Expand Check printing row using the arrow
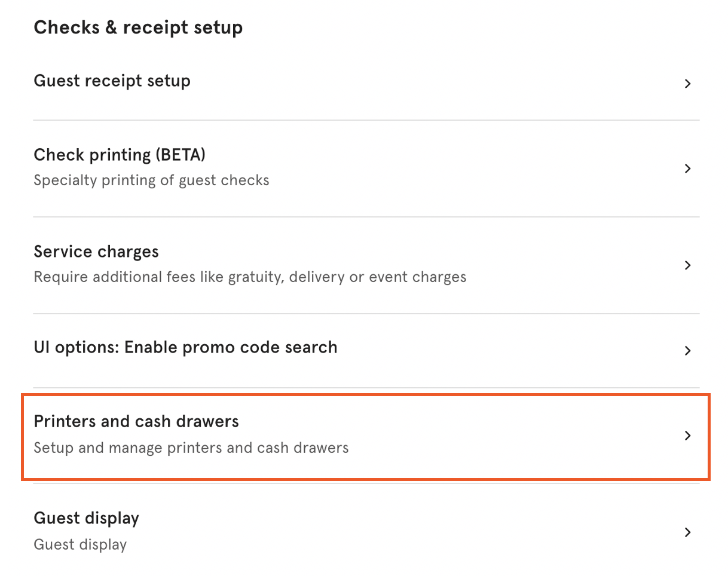Screen dimensions: 728x576 [687, 168]
